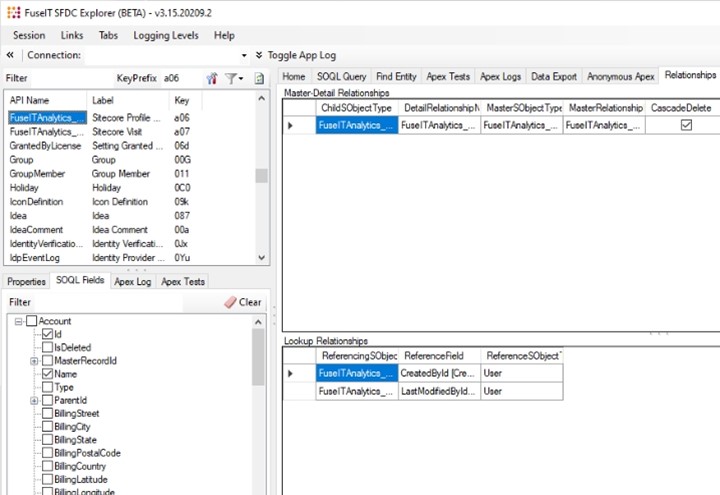Click the FuseIT SFDC Explorer app logo icon
This screenshot has height=495, width=720.
click(x=14, y=12)
